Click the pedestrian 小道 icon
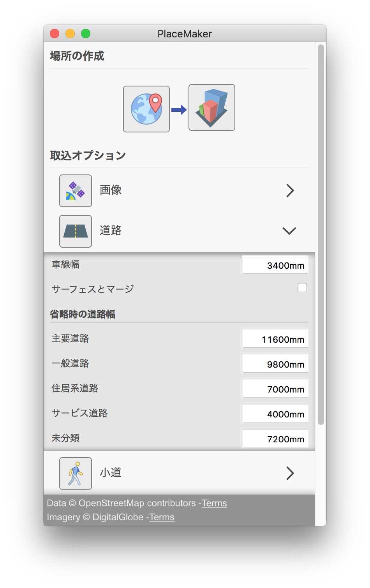The image size is (370, 588). [76, 474]
